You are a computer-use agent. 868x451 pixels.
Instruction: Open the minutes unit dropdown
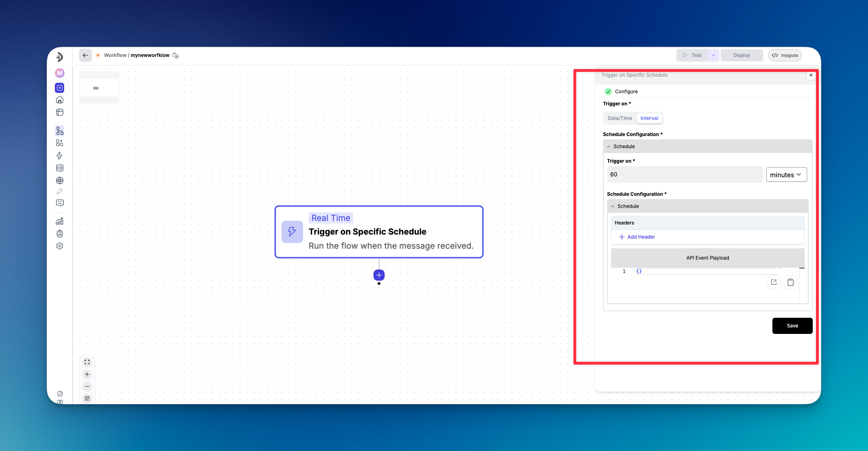pyautogui.click(x=787, y=175)
